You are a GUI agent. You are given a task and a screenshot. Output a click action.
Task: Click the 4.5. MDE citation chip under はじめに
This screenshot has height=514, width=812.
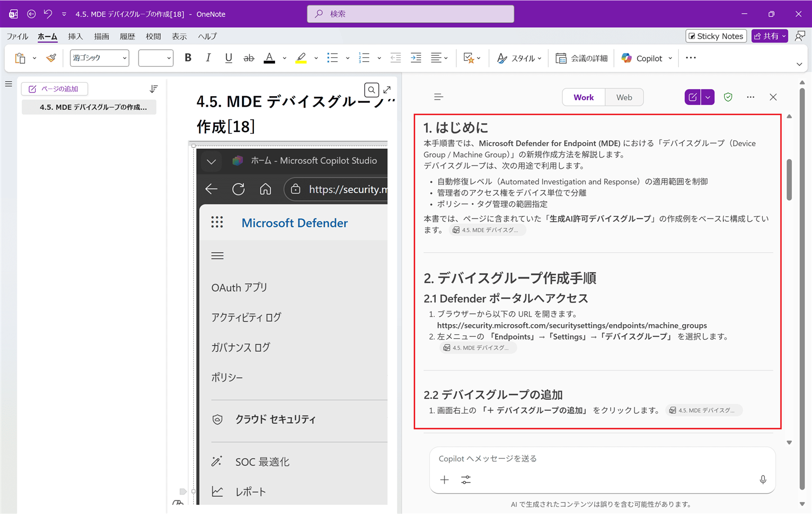tap(487, 230)
